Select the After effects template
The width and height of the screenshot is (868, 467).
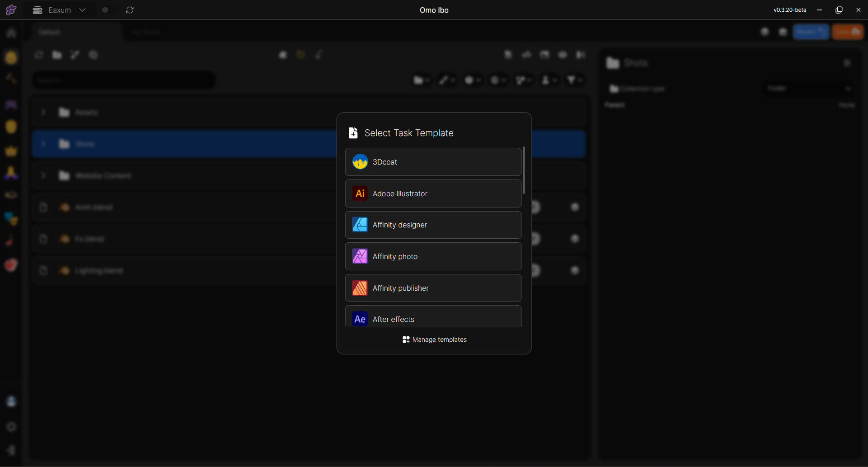click(433, 316)
